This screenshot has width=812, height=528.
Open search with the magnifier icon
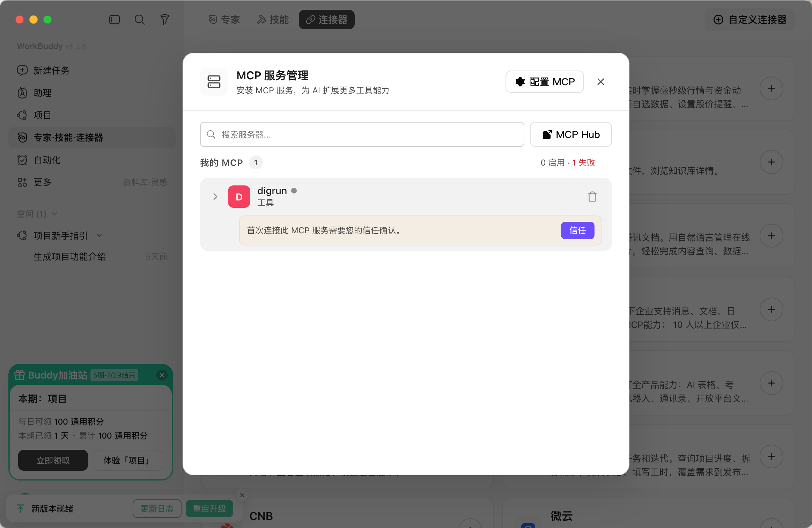click(x=140, y=20)
